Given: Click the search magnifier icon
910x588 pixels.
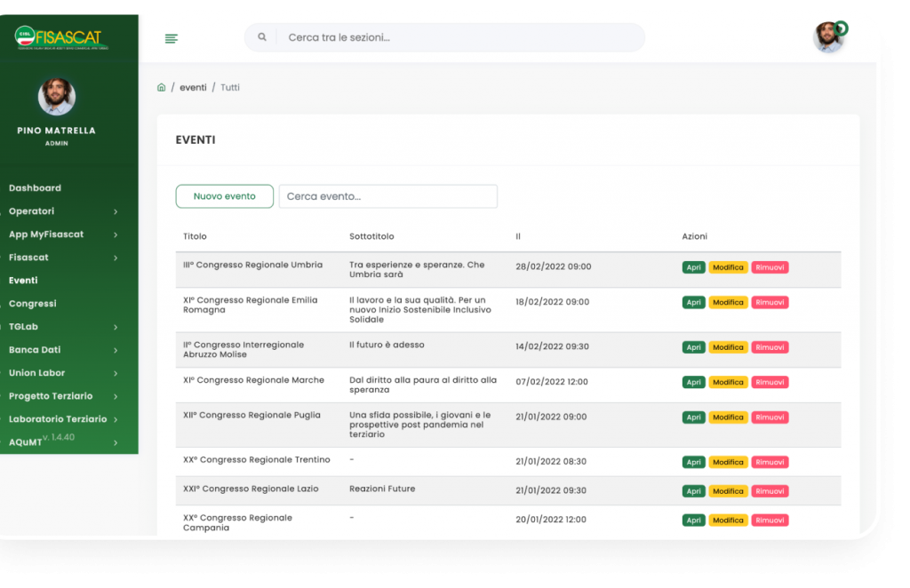Looking at the screenshot, I should click(262, 37).
